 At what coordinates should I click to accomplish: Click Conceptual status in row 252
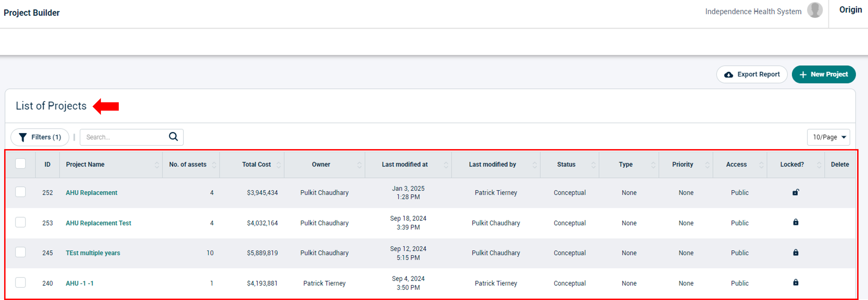click(x=570, y=193)
